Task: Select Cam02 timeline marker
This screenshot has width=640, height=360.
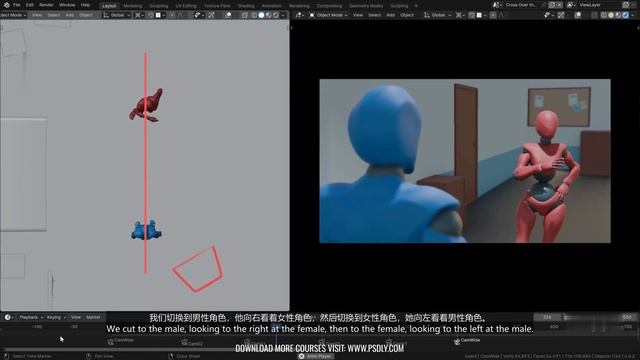Action: [x=192, y=343]
